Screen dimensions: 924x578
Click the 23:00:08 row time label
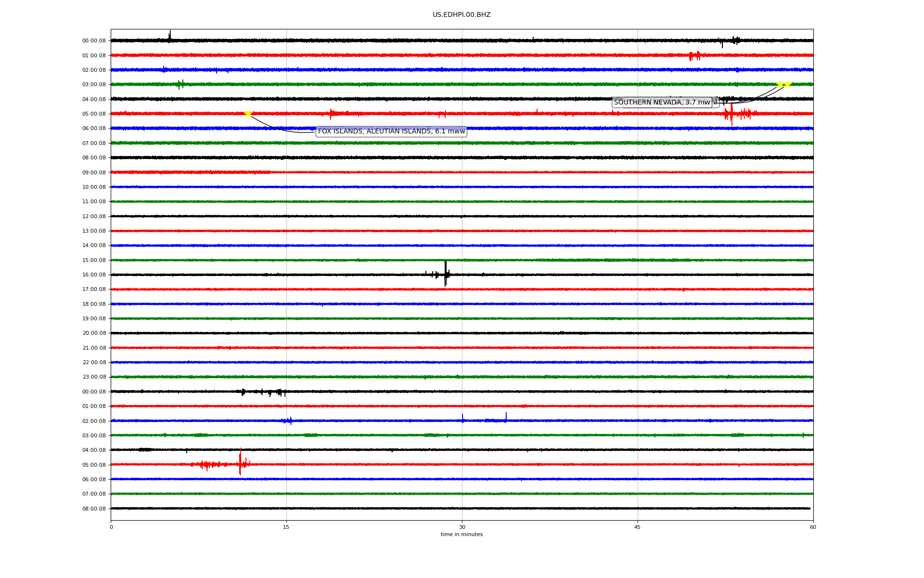[x=94, y=377]
